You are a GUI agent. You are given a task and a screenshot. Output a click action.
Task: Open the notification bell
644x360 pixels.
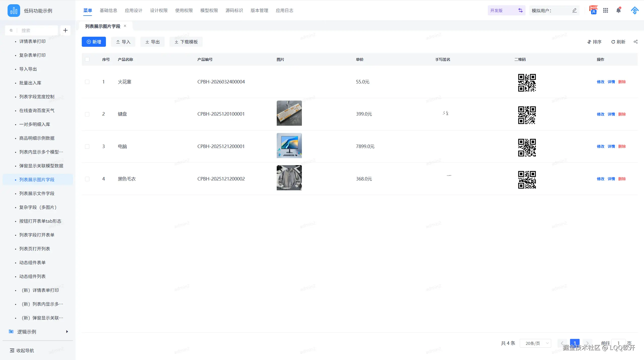coord(618,10)
